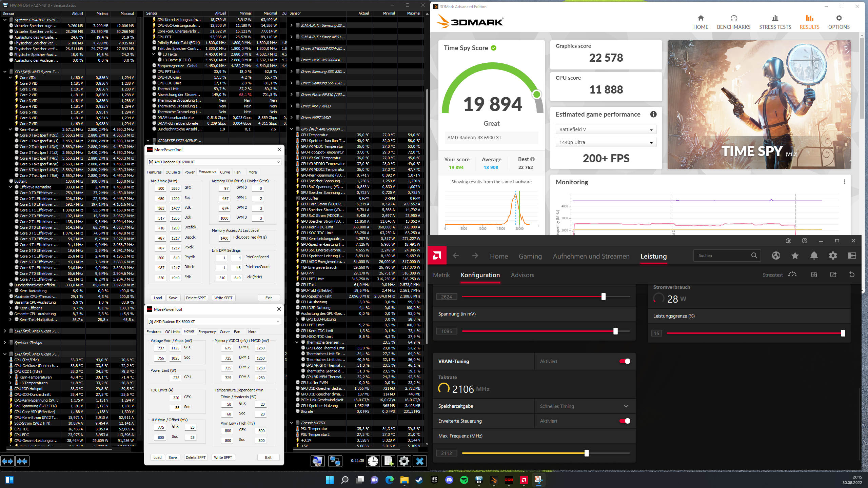Open 3DMark Stress Tests section
This screenshot has width=868, height=488.
pyautogui.click(x=775, y=22)
